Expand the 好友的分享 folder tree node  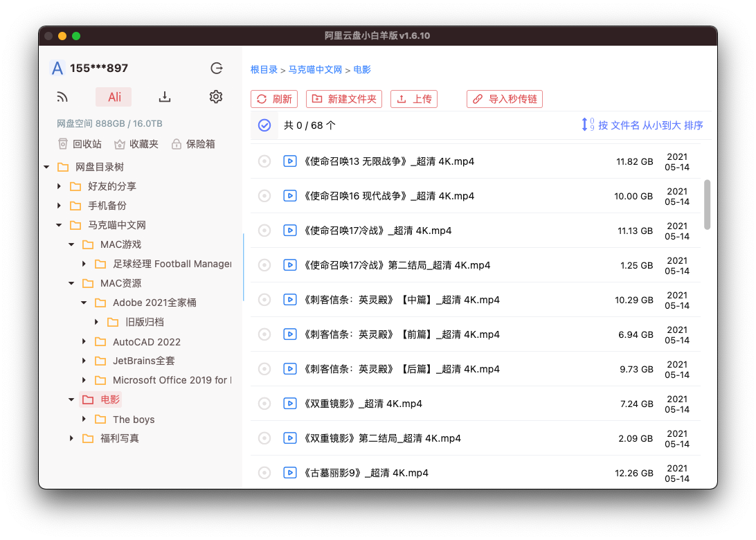point(59,186)
